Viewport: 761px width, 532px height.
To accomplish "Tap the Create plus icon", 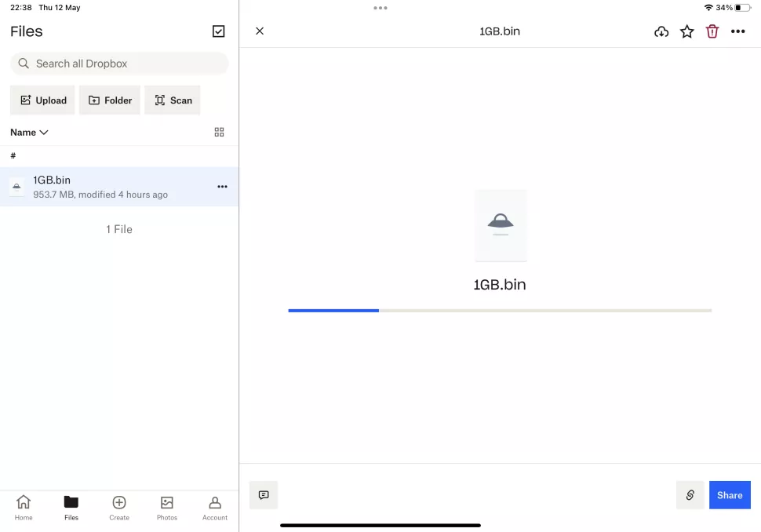I will coord(119,502).
